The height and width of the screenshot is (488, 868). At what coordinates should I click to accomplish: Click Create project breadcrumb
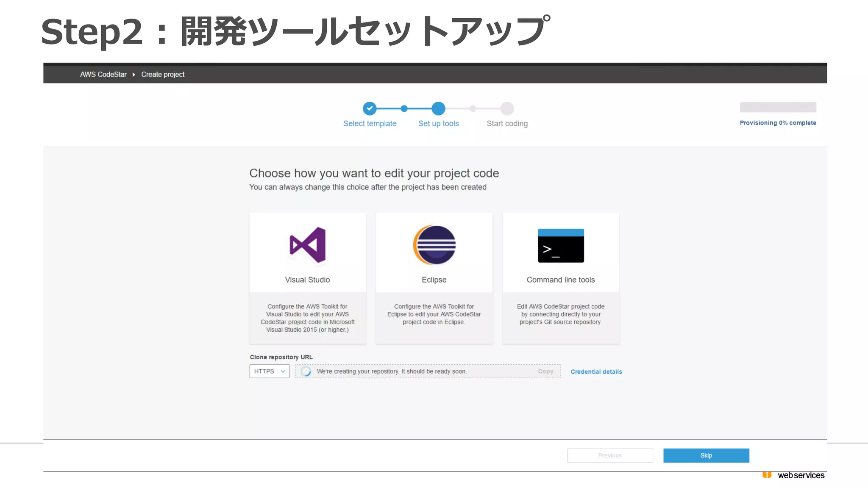tap(163, 74)
